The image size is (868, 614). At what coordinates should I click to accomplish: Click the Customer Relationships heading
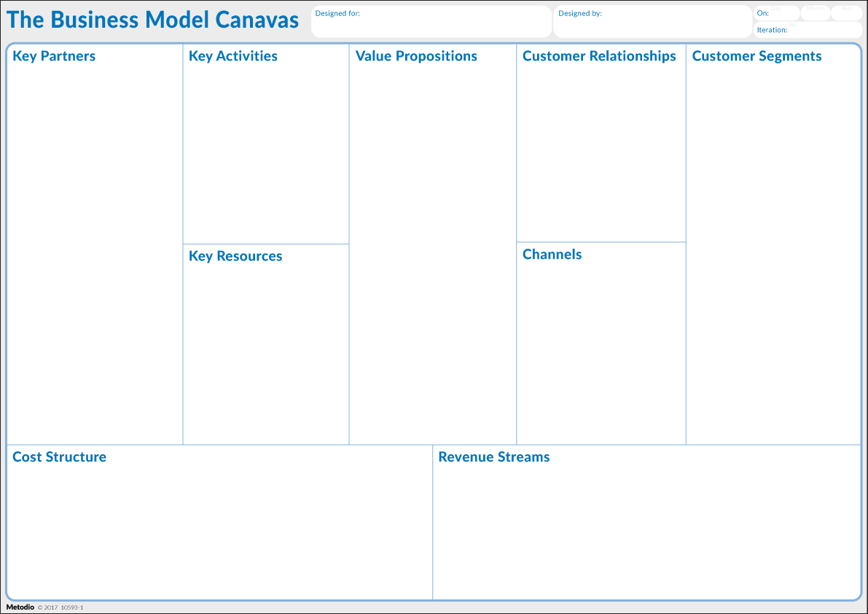599,55
